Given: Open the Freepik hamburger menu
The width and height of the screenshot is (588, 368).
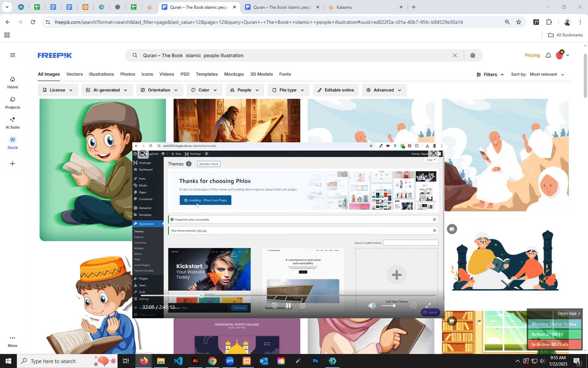Looking at the screenshot, I should pos(13,55).
